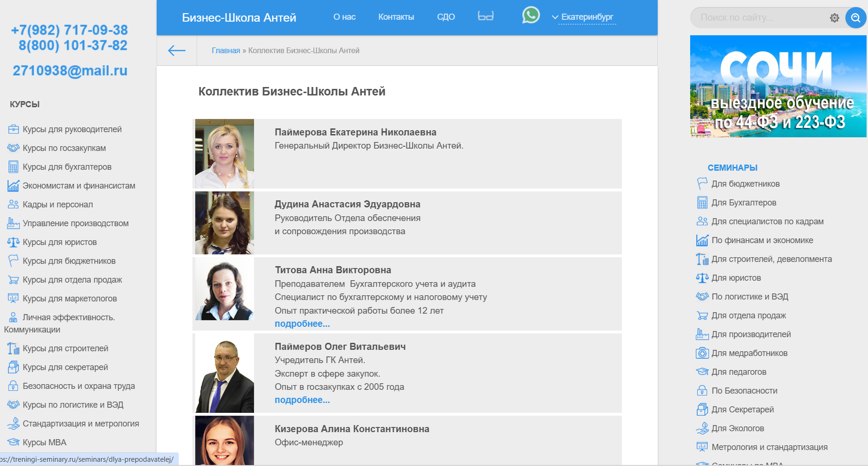Click the glasses accessibility version icon
Image resolution: width=868 pixels, height=466 pixels.
tap(486, 16)
